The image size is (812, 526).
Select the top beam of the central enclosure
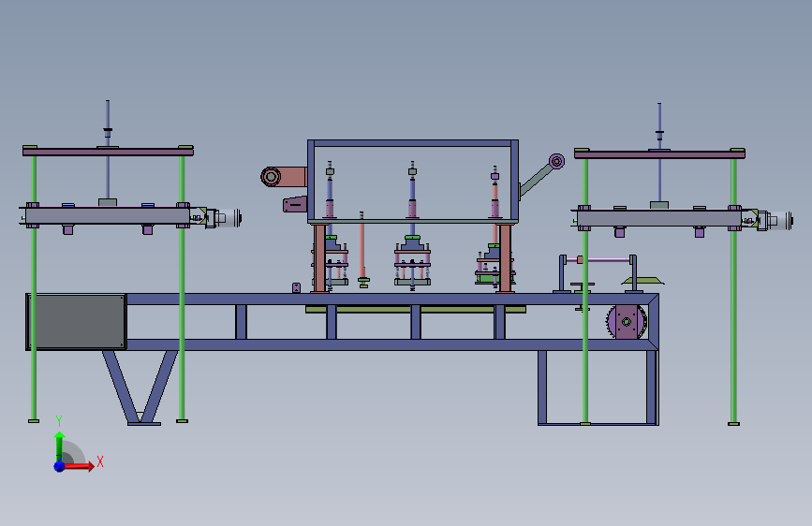[x=413, y=143]
